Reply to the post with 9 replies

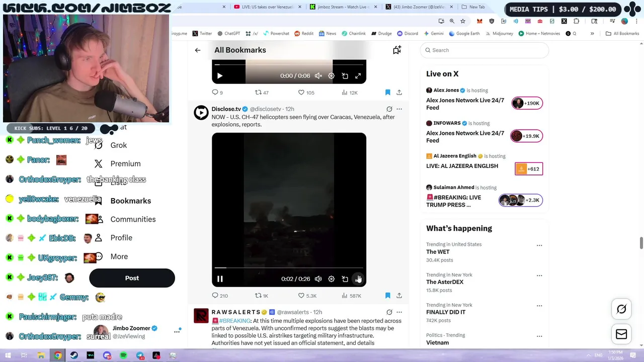pyautogui.click(x=217, y=93)
